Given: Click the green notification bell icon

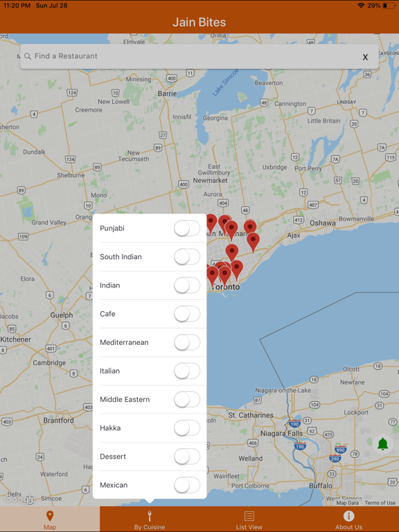Looking at the screenshot, I should point(383,444).
